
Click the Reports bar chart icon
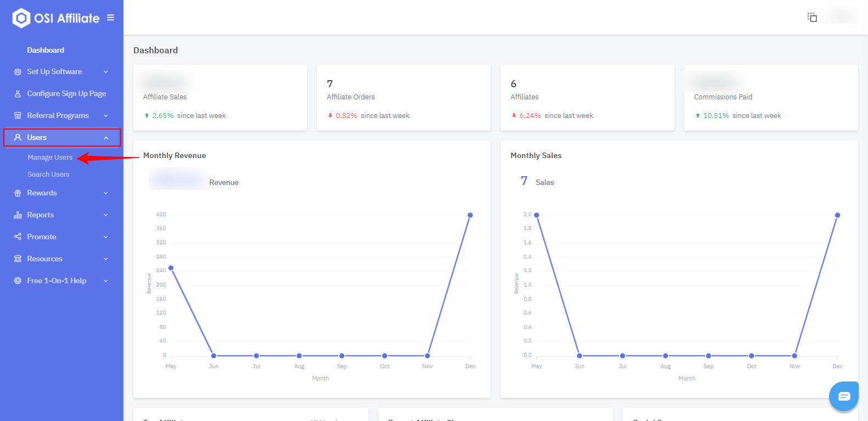pyautogui.click(x=18, y=215)
